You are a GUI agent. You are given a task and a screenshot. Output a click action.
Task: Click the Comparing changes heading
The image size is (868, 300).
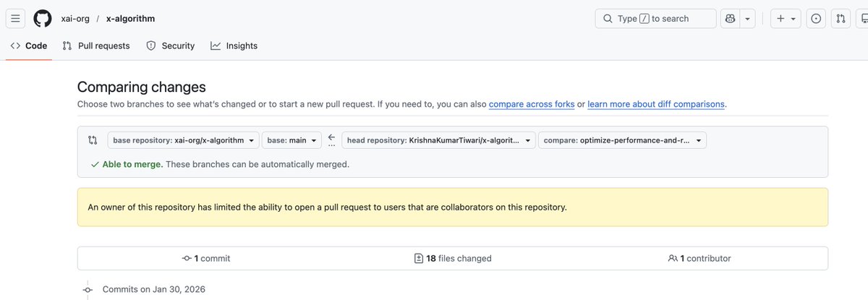pos(142,87)
